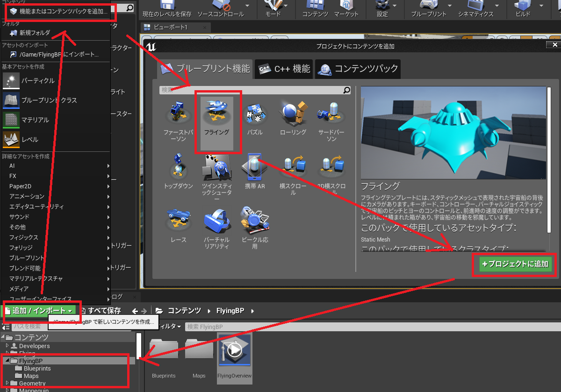Open the Paper2D submenu

[x=55, y=186]
